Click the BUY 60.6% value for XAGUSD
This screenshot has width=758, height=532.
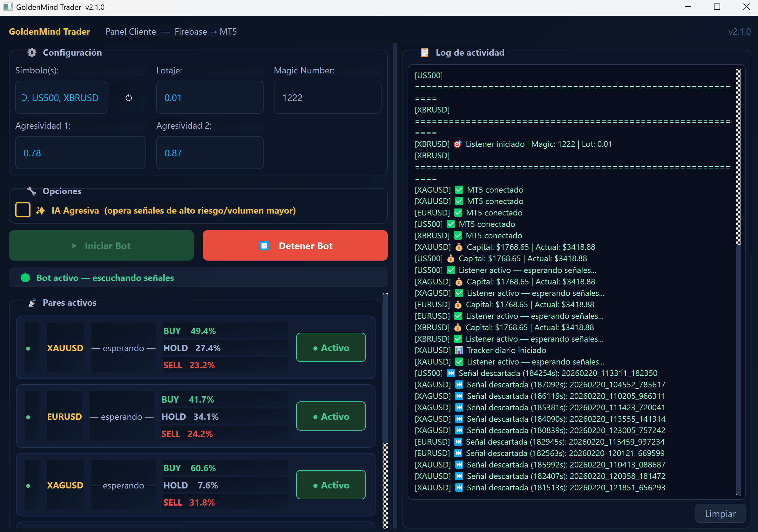[189, 468]
